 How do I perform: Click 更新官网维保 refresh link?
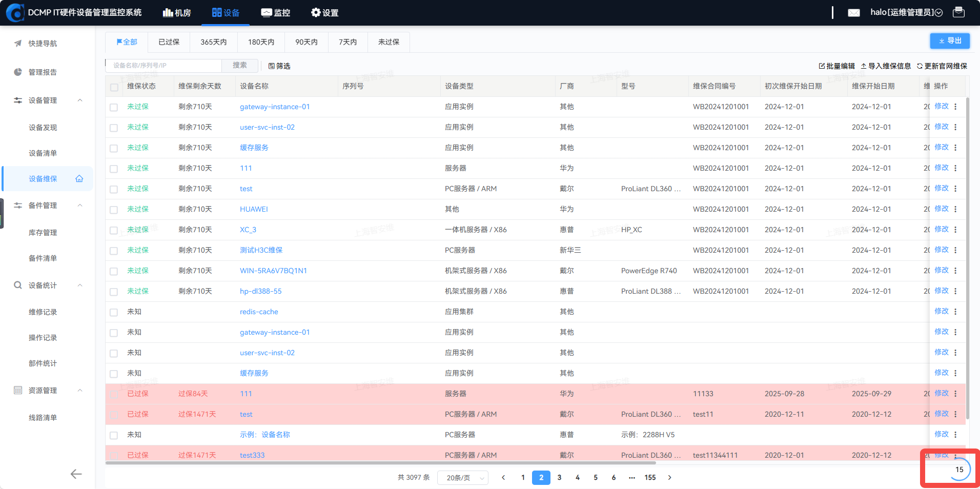click(x=942, y=66)
